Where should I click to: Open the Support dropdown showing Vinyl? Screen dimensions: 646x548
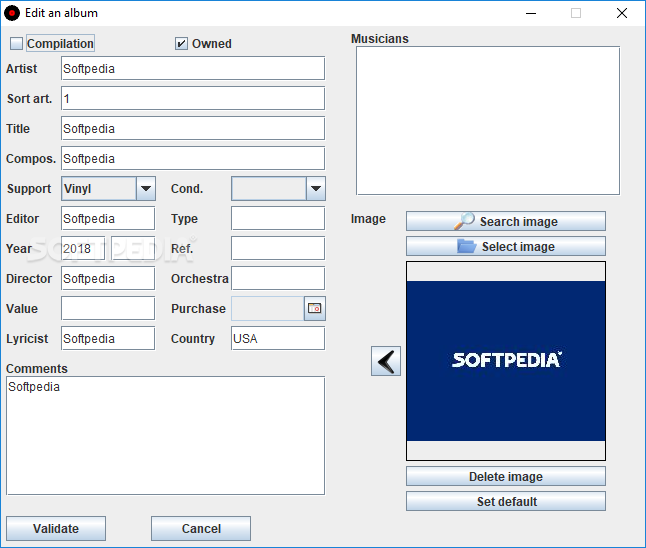[108, 189]
